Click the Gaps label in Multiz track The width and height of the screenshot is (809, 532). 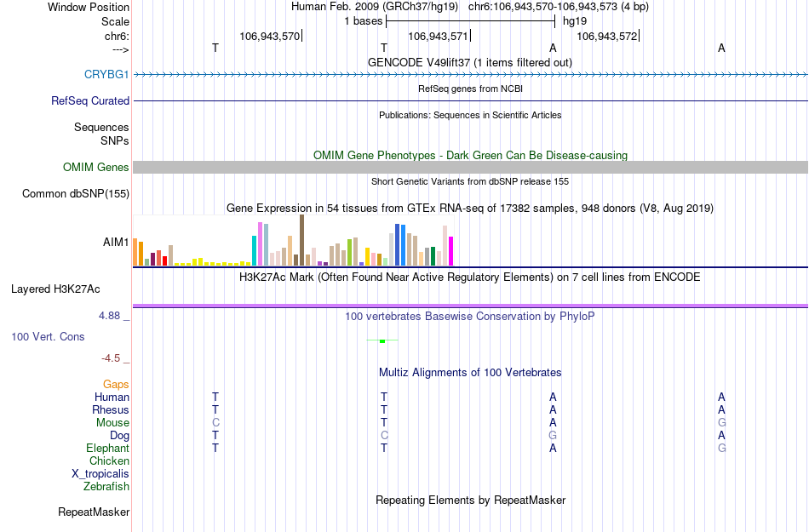[116, 384]
